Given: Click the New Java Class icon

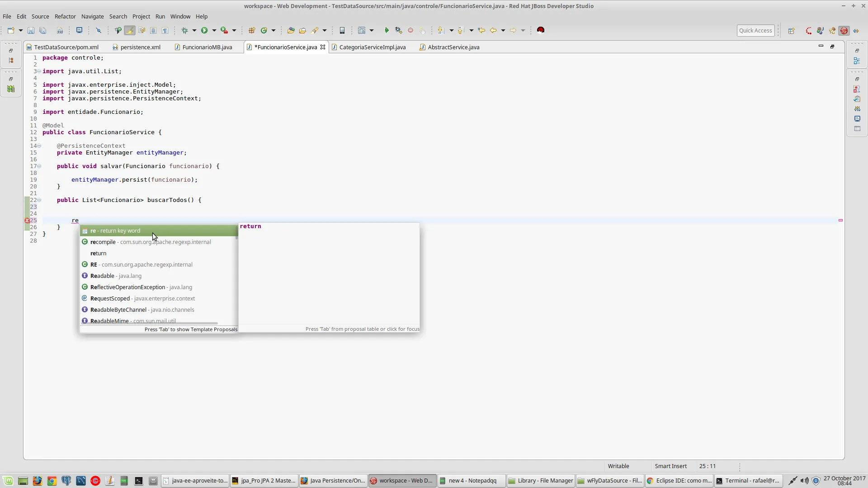Looking at the screenshot, I should pyautogui.click(x=264, y=30).
